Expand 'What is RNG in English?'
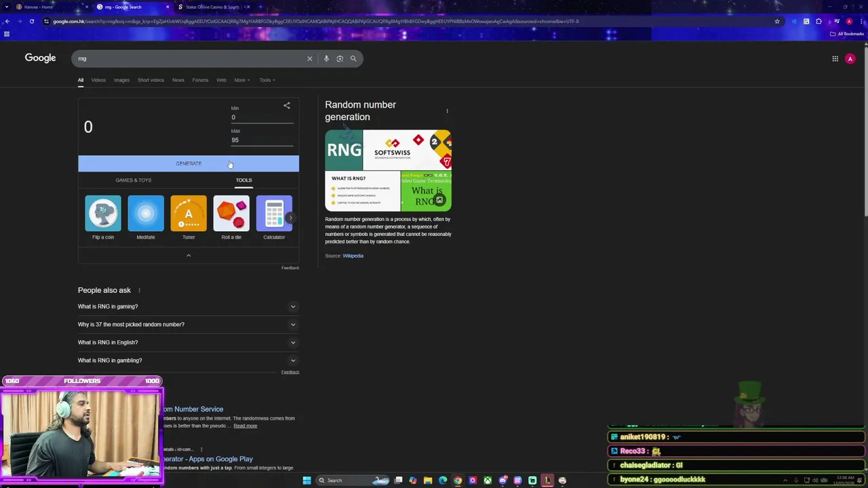This screenshot has width=868, height=488. coord(188,342)
